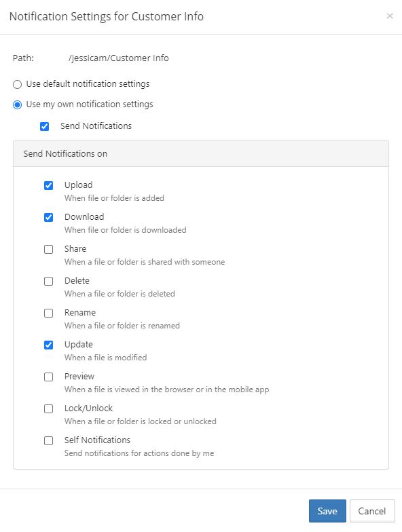The image size is (402, 532).
Task: Click the Self Notifications label
Action: click(98, 440)
